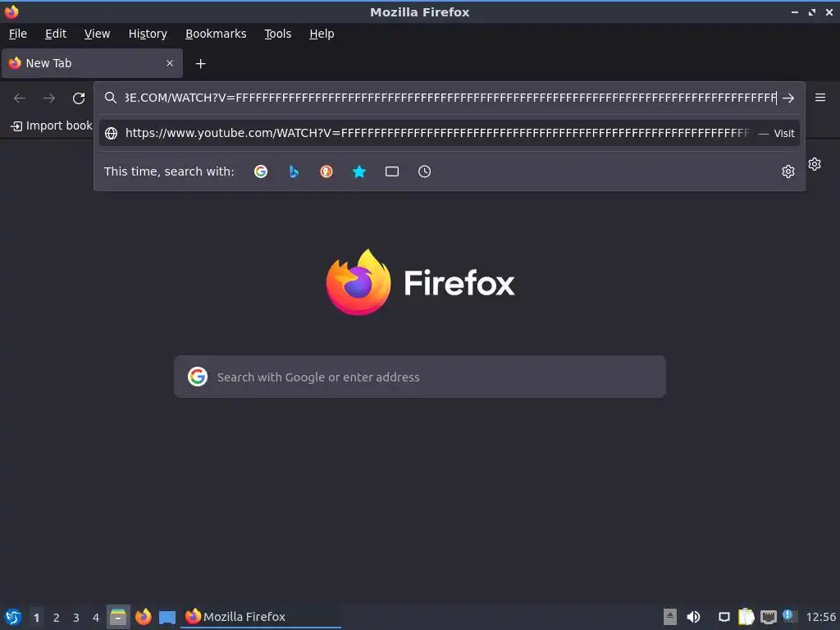The image size is (840, 630).
Task: Go forward one page
Action: [x=49, y=98]
